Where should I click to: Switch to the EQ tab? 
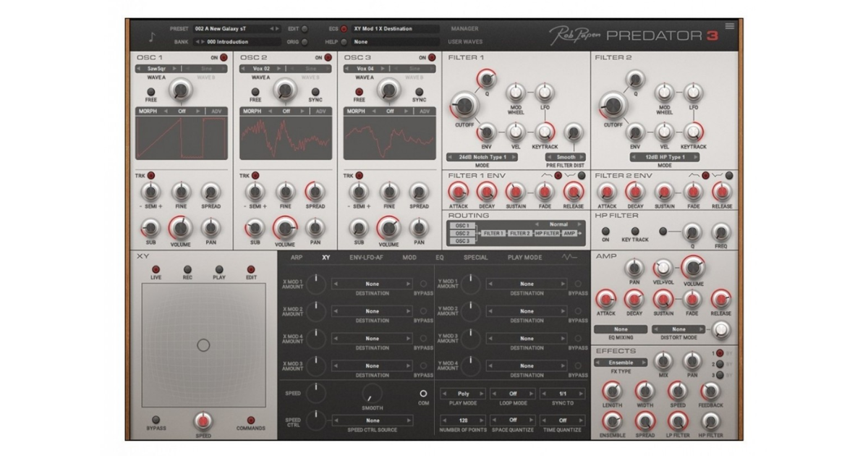[x=440, y=257]
